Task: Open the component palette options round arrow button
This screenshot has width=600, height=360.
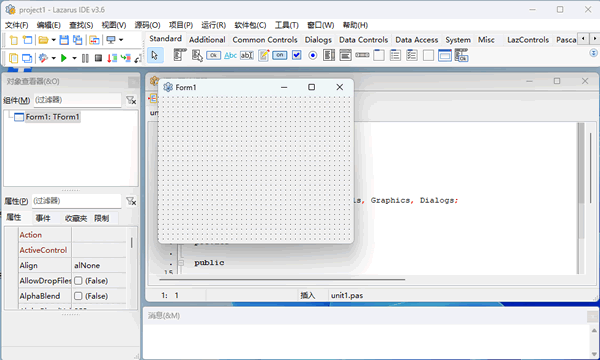Action: 593,53
